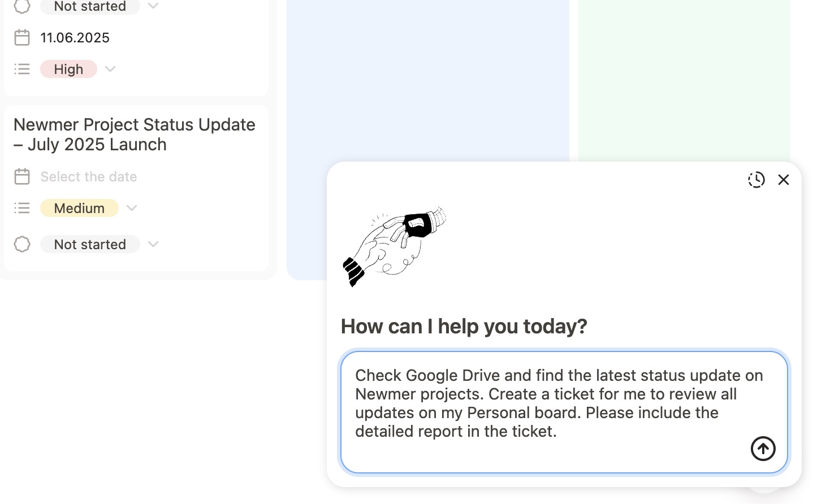Click the list icon beside High priority
Image resolution: width=813 pixels, height=504 pixels.
[22, 69]
